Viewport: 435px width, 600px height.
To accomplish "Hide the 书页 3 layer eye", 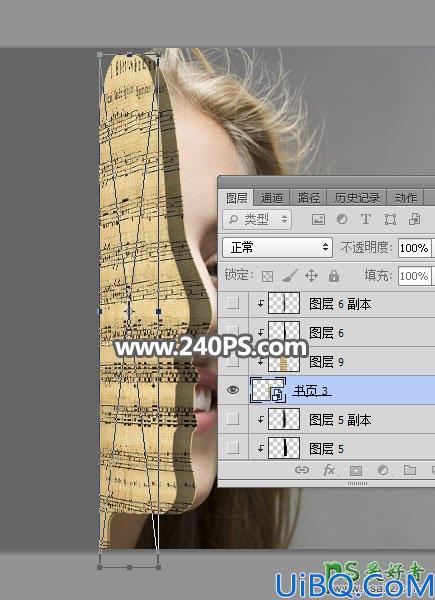I will pyautogui.click(x=233, y=390).
